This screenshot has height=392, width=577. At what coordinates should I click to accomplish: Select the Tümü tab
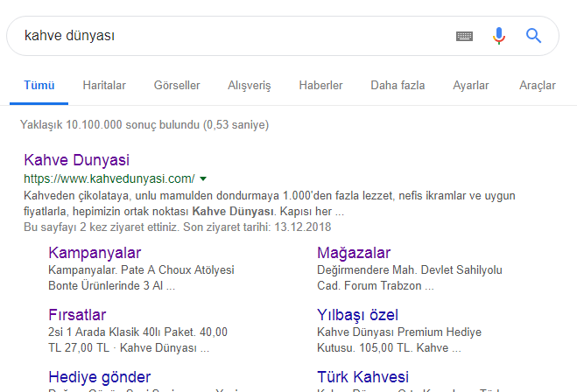[x=39, y=86]
